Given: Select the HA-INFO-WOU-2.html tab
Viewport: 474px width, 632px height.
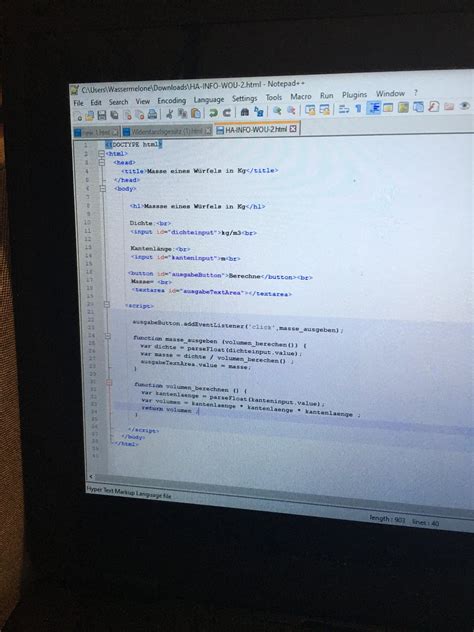Looking at the screenshot, I should pyautogui.click(x=257, y=129).
